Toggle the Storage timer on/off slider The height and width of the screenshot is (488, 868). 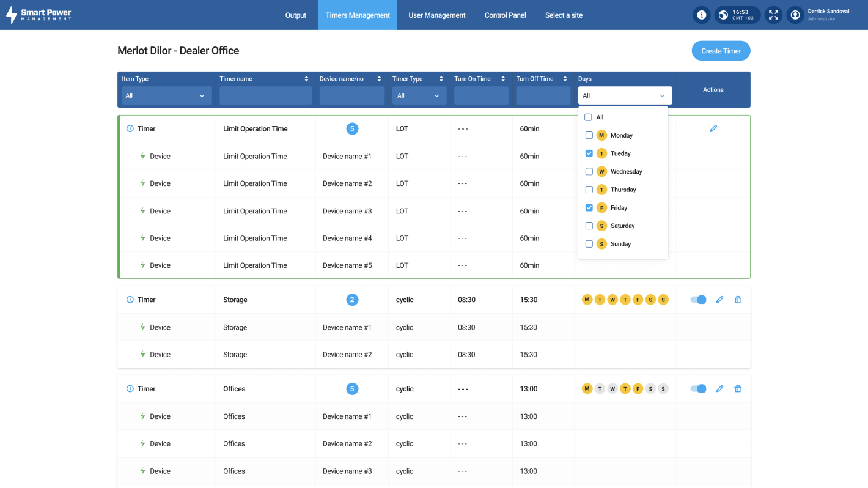(697, 300)
